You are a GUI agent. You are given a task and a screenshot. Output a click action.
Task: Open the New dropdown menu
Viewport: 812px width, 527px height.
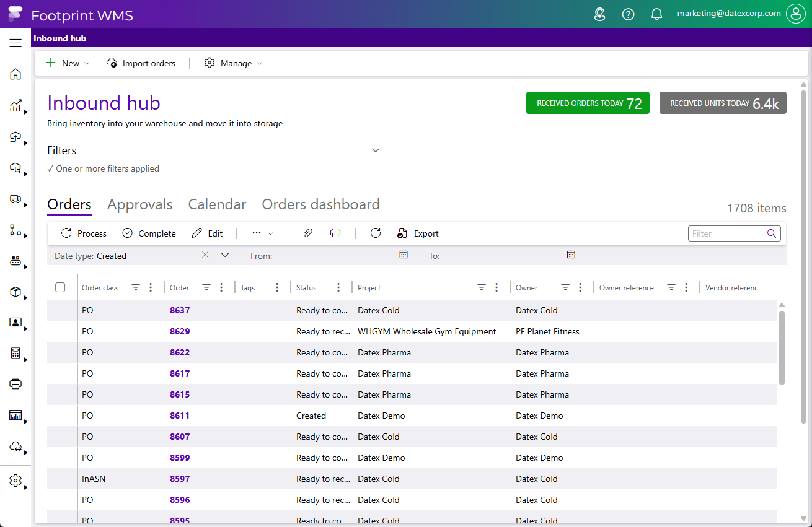pos(68,63)
